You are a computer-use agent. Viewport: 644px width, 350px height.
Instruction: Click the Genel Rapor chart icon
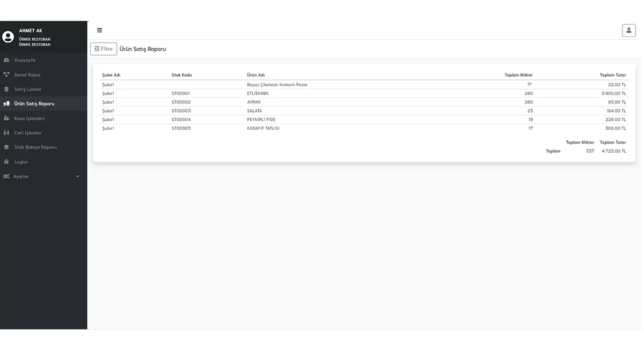tap(6, 75)
